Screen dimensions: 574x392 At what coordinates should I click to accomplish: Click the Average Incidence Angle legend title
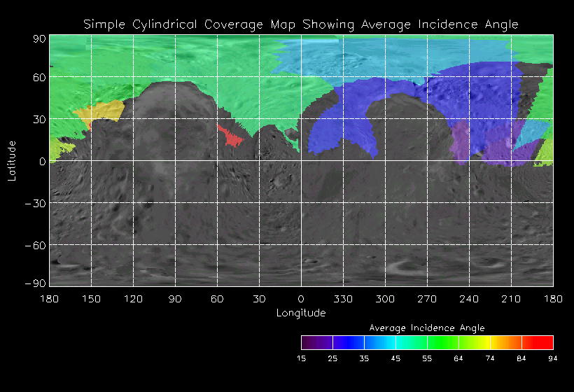pos(426,328)
